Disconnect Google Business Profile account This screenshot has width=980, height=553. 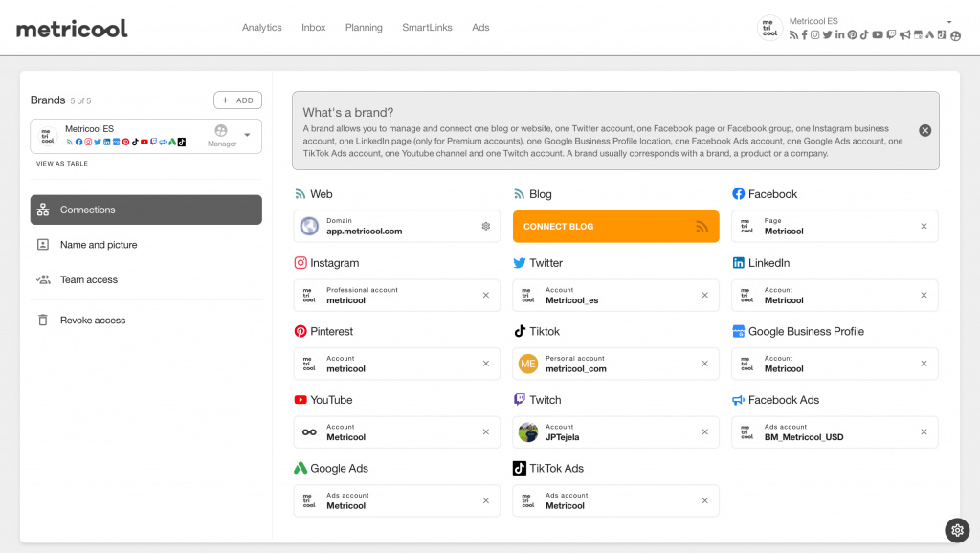pos(924,364)
